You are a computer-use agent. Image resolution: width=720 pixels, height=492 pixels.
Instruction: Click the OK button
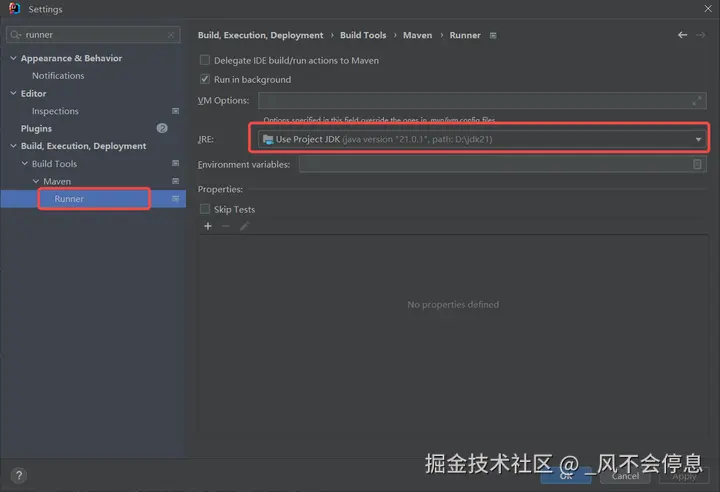pos(566,476)
